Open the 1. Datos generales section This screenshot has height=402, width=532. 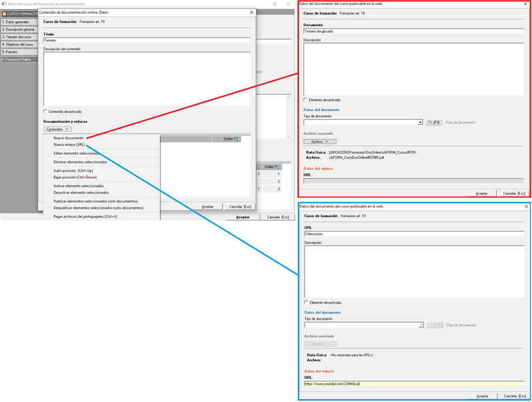coord(19,22)
